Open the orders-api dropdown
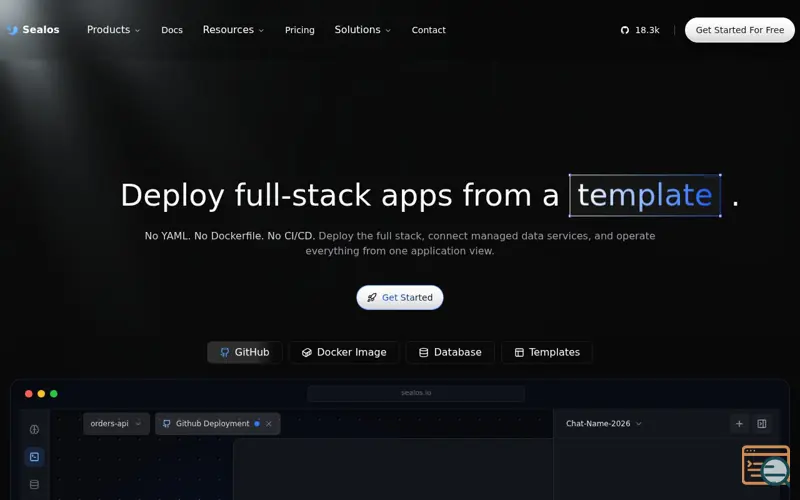The width and height of the screenshot is (800, 500). coord(116,423)
